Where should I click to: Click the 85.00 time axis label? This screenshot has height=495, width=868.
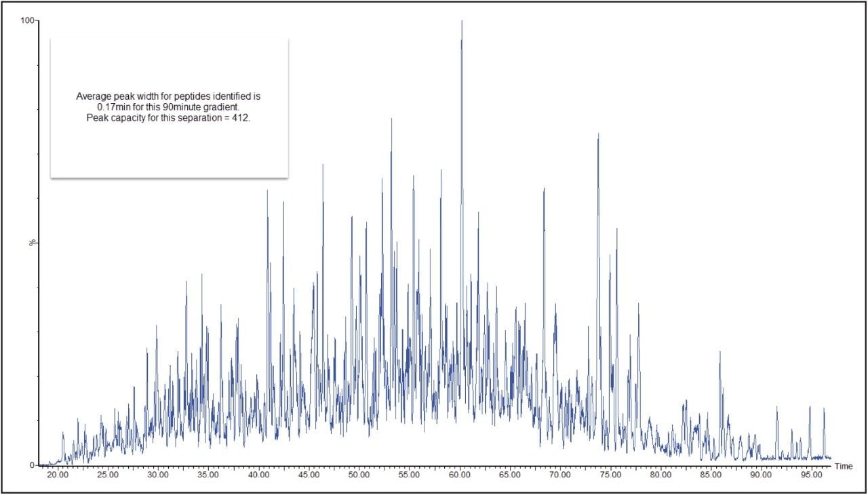pyautogui.click(x=711, y=475)
